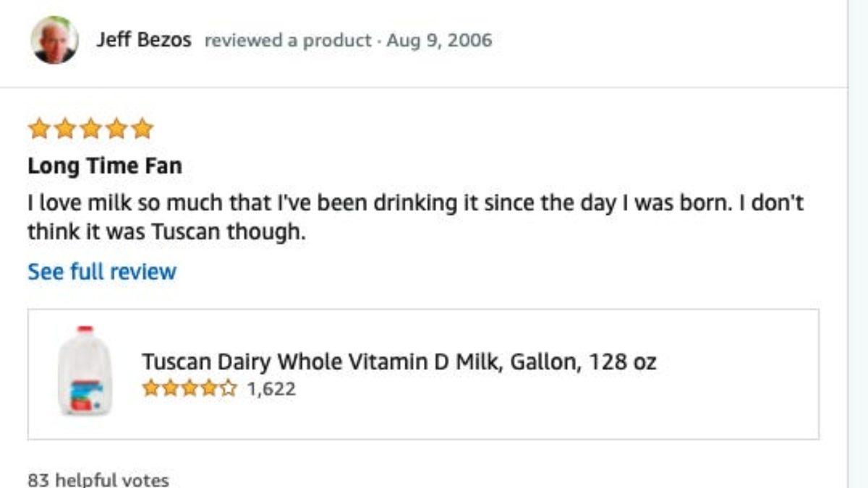Screen dimensions: 868x488
Task: Click the second star of the review rating
Action: point(64,129)
